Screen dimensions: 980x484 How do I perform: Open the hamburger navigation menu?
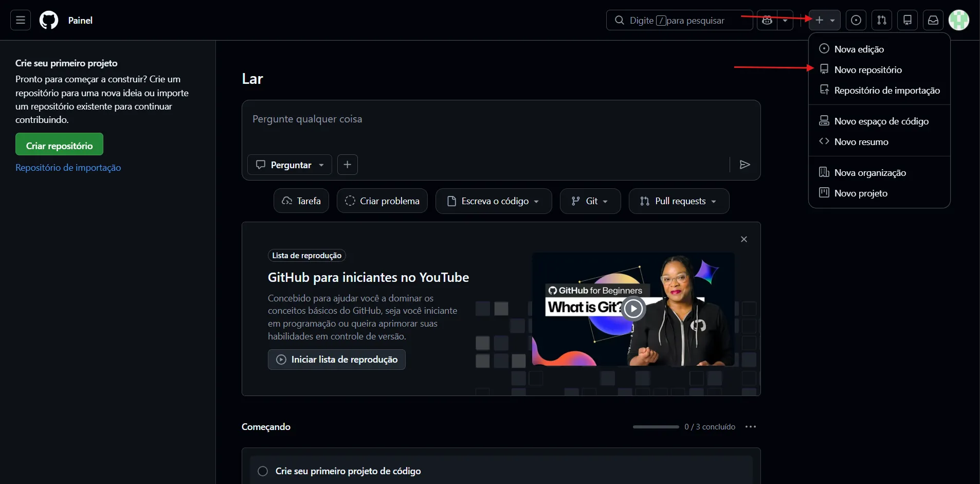tap(21, 20)
